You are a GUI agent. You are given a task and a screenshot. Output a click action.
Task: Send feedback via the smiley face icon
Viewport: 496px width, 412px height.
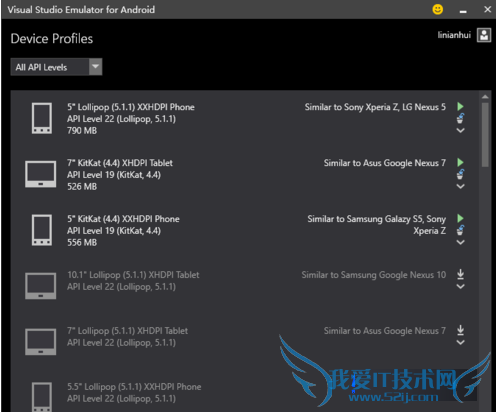click(x=438, y=9)
